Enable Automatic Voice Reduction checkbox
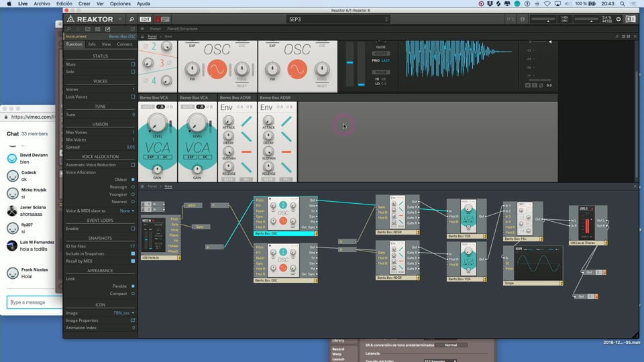This screenshot has width=644, height=362. 133,165
